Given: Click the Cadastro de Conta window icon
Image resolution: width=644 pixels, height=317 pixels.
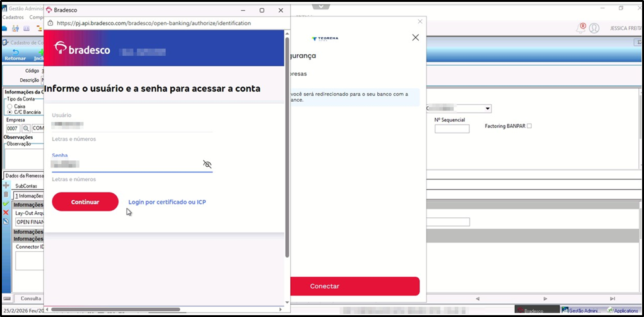Looking at the screenshot, I should pos(5,42).
